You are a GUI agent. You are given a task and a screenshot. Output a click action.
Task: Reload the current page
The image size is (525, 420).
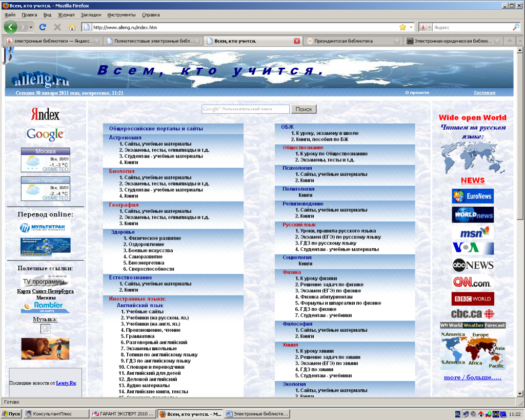click(43, 27)
